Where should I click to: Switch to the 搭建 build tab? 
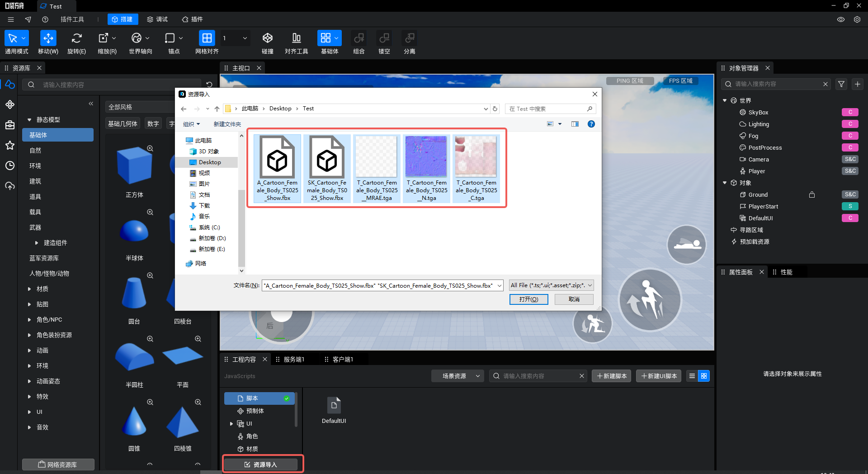[123, 19]
